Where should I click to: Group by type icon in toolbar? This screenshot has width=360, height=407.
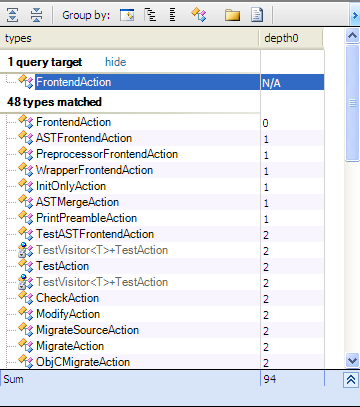pos(199,15)
